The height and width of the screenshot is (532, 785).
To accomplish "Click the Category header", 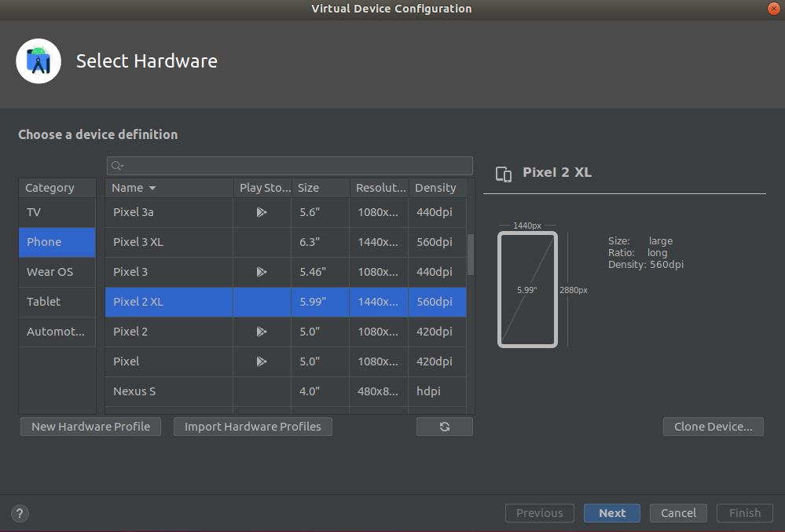I will [57, 188].
